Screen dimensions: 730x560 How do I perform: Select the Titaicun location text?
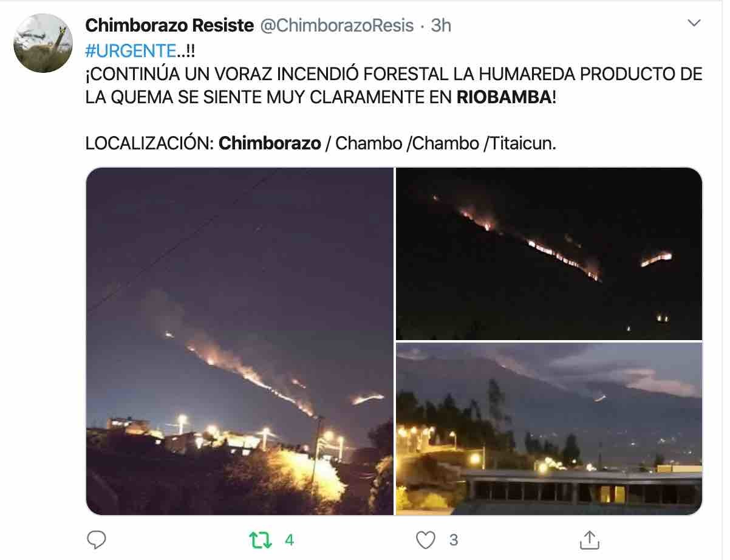click(x=520, y=143)
